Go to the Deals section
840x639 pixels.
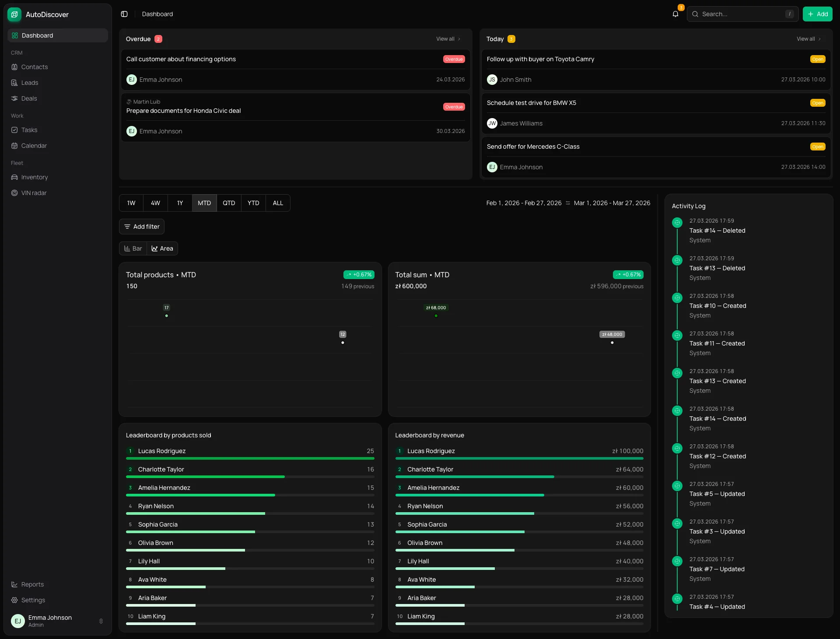[29, 98]
